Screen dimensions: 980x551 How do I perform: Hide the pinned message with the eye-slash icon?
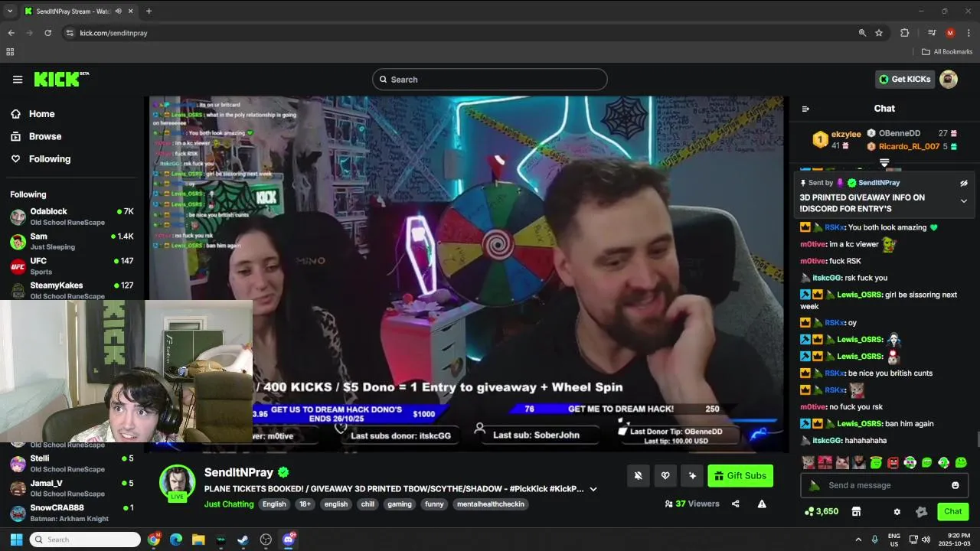(x=964, y=183)
